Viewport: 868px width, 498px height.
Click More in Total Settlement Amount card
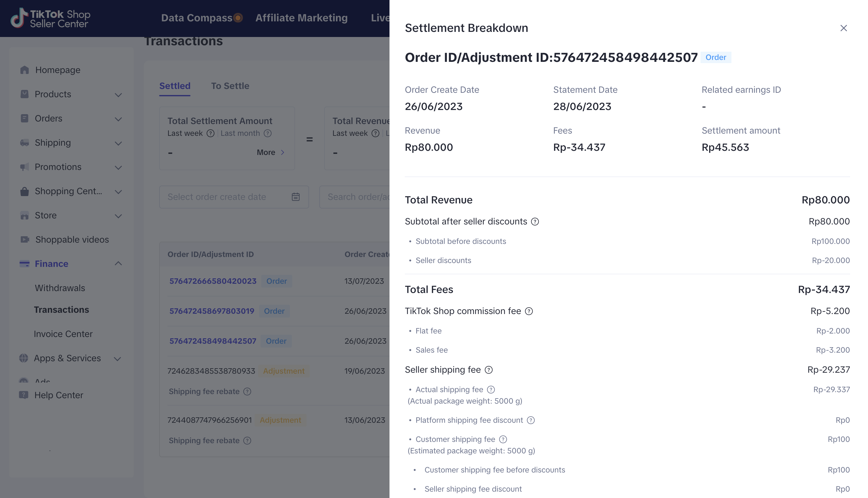pyautogui.click(x=270, y=152)
